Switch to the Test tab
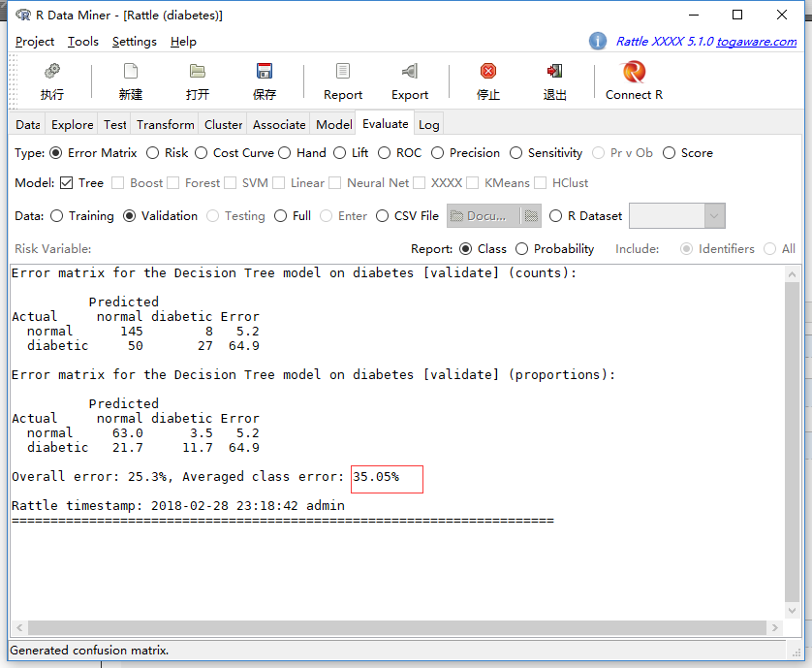The image size is (812, 668). [115, 124]
